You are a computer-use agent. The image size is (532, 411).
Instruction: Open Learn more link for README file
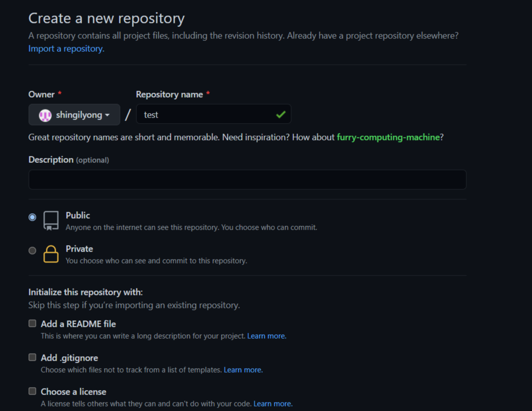click(x=267, y=336)
